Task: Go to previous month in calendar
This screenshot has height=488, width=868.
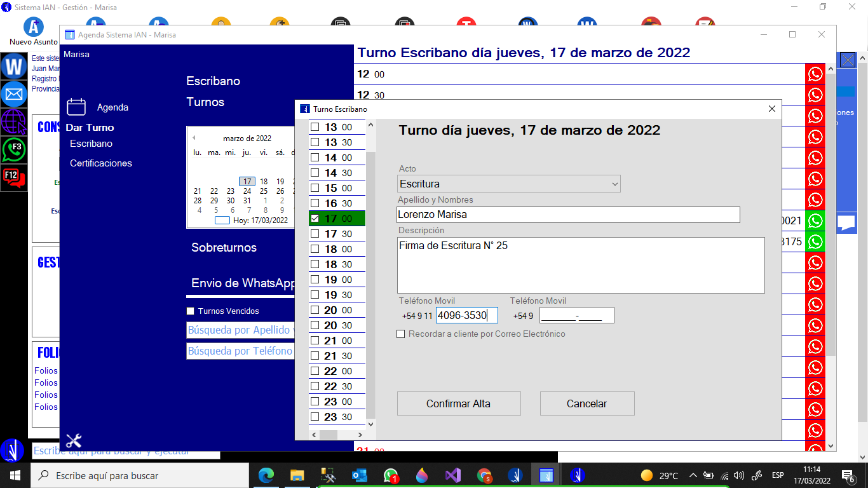Action: [x=194, y=138]
